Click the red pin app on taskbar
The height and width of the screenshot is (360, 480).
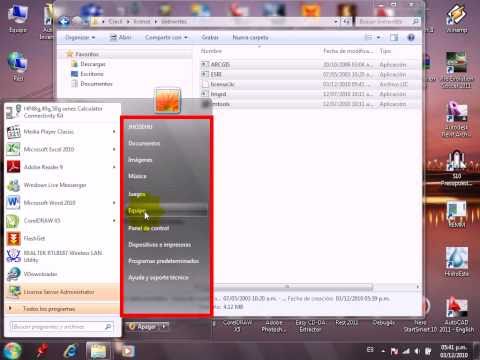click(x=42, y=351)
